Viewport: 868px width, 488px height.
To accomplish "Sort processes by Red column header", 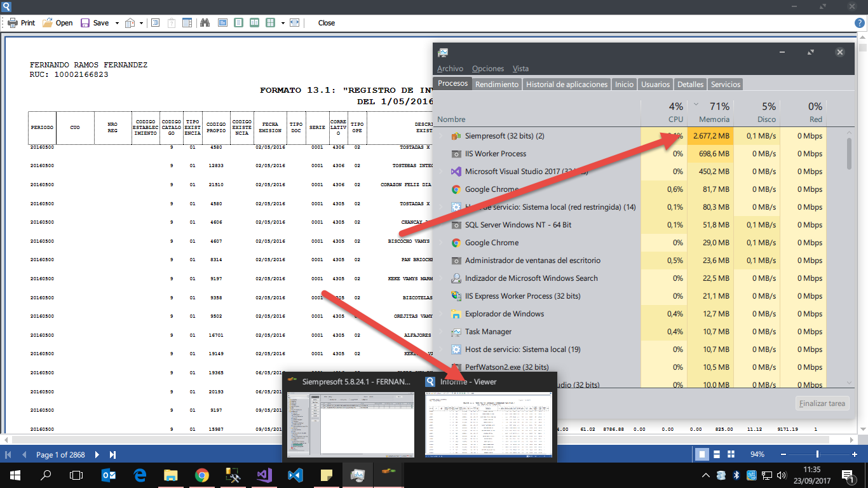I will (803, 112).
